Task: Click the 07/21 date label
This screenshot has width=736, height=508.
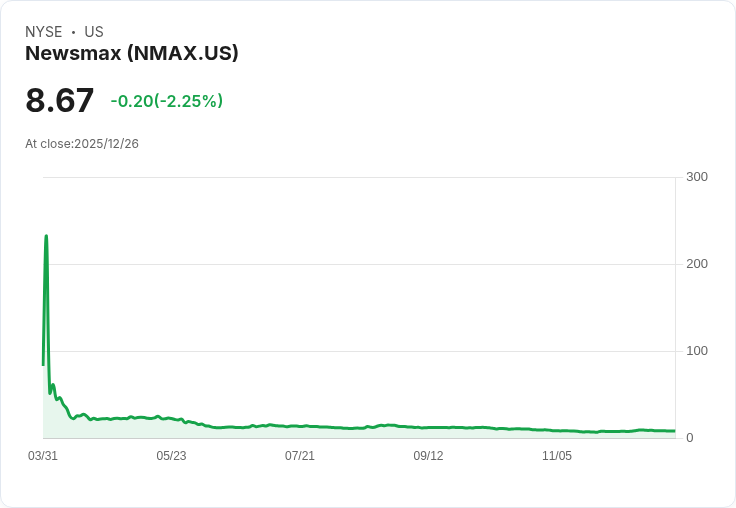Action: 300,456
